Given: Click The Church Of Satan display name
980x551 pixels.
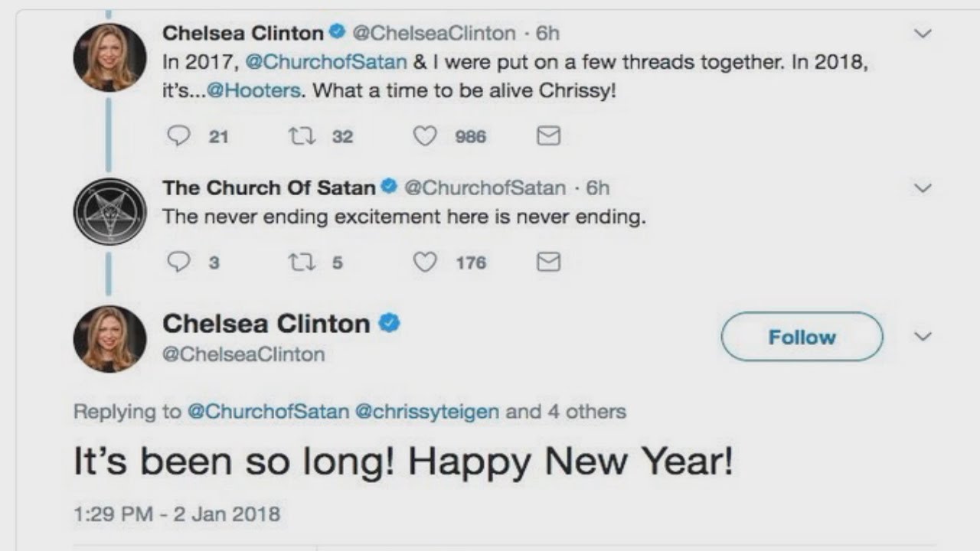Looking at the screenshot, I should click(269, 187).
